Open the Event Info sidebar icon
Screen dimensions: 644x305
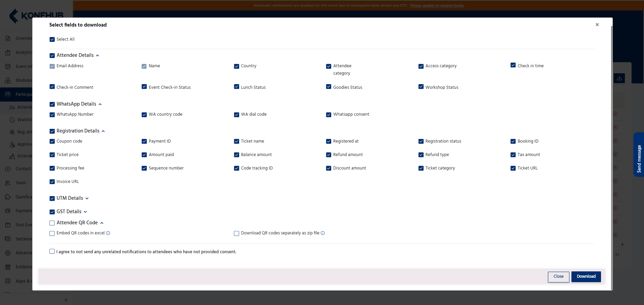(x=8, y=67)
